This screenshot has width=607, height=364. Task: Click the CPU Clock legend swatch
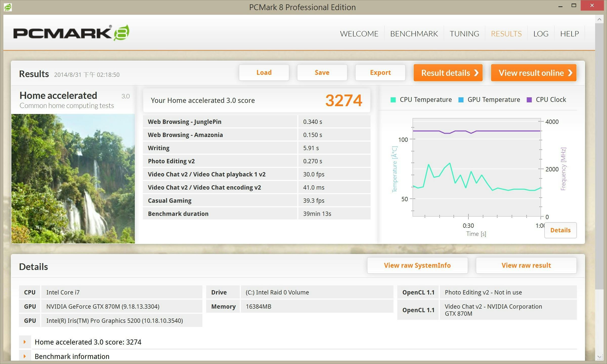click(x=529, y=100)
